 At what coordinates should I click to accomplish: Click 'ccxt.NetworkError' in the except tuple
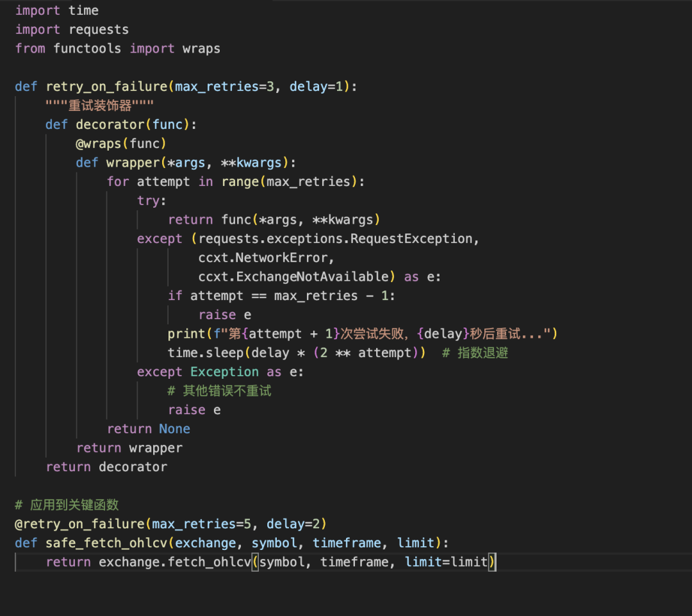[263, 258]
